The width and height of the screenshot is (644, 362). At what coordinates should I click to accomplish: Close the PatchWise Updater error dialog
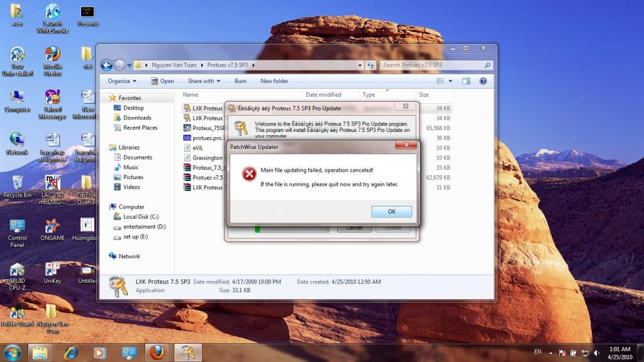[x=406, y=145]
